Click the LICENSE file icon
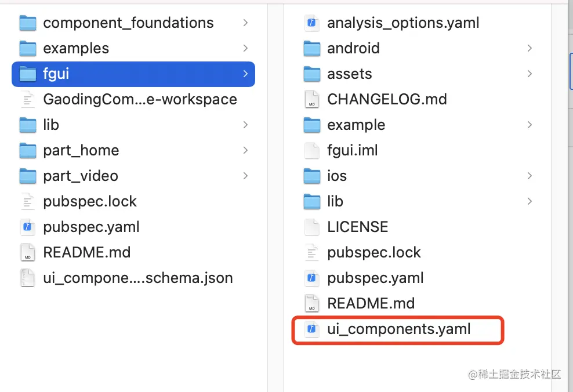Screen dimensions: 573x392 pyautogui.click(x=312, y=227)
